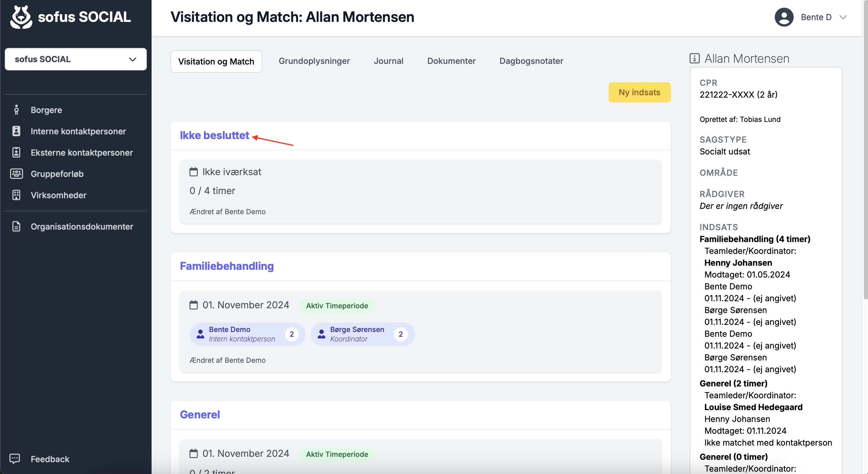Open the Familiebehandling indsats link
The image size is (868, 474).
pyautogui.click(x=227, y=266)
